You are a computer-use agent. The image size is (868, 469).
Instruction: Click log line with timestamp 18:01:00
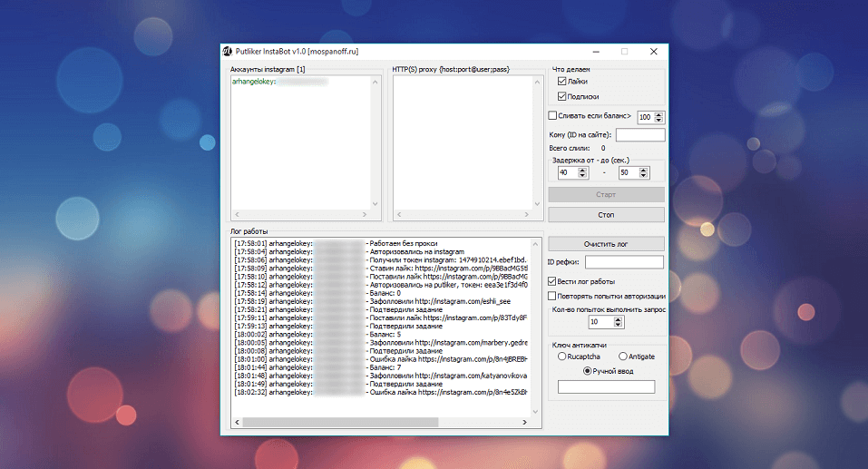[x=381, y=359]
